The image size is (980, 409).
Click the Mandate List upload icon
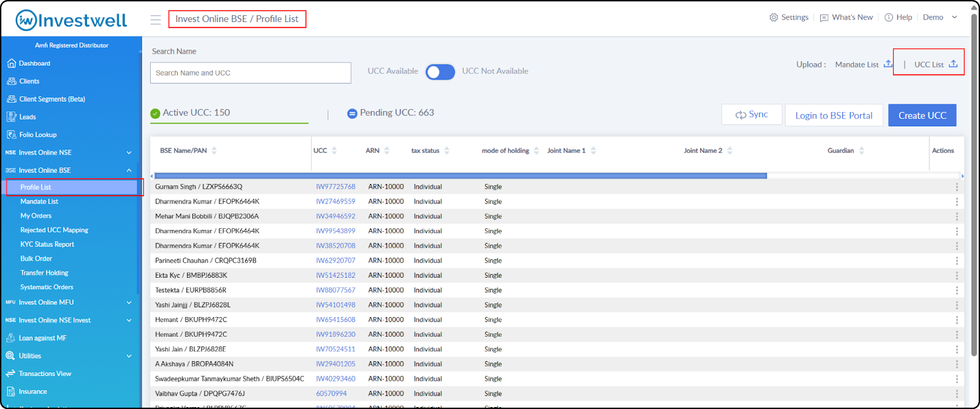point(888,64)
